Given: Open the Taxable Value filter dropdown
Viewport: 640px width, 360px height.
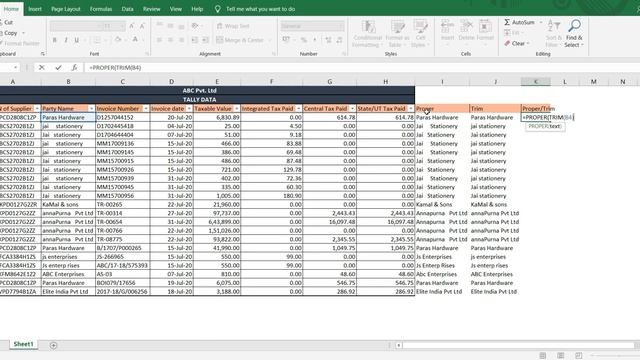Looking at the screenshot, I should pos(237,109).
